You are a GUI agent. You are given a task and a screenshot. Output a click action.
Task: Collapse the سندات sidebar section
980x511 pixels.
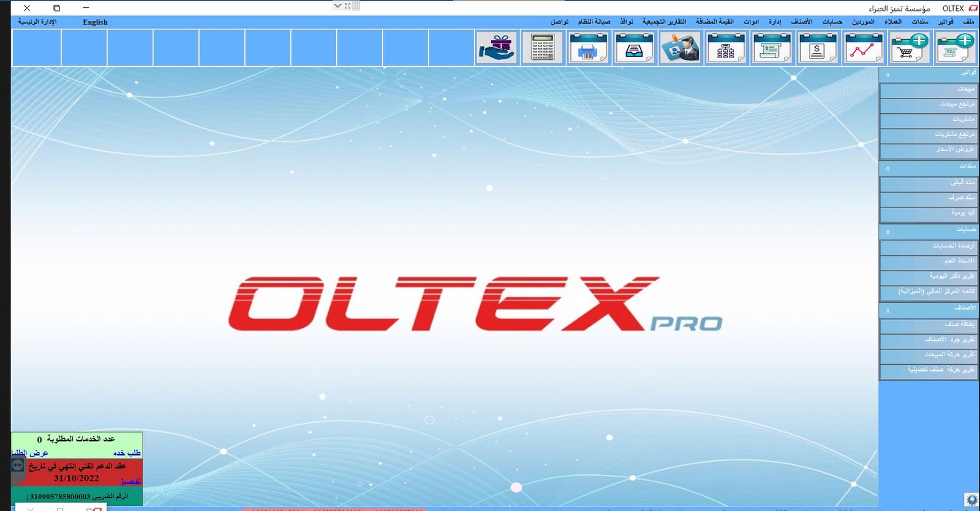888,168
